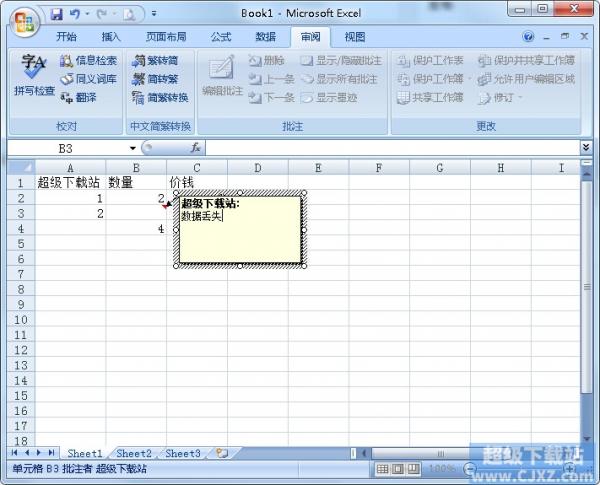This screenshot has height=485, width=600.
Task: Click Delete comment (删除) button
Action: pyautogui.click(x=266, y=61)
